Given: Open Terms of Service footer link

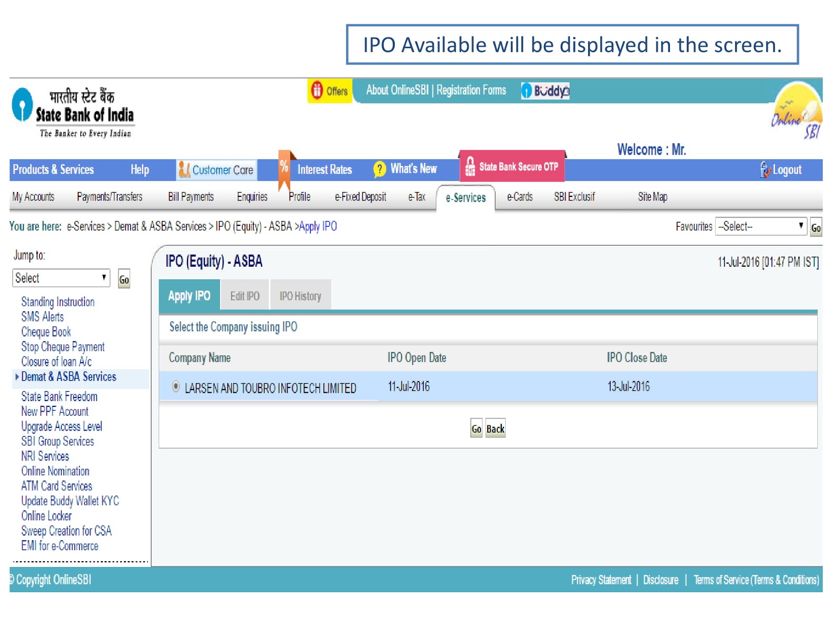Looking at the screenshot, I should click(x=756, y=580).
